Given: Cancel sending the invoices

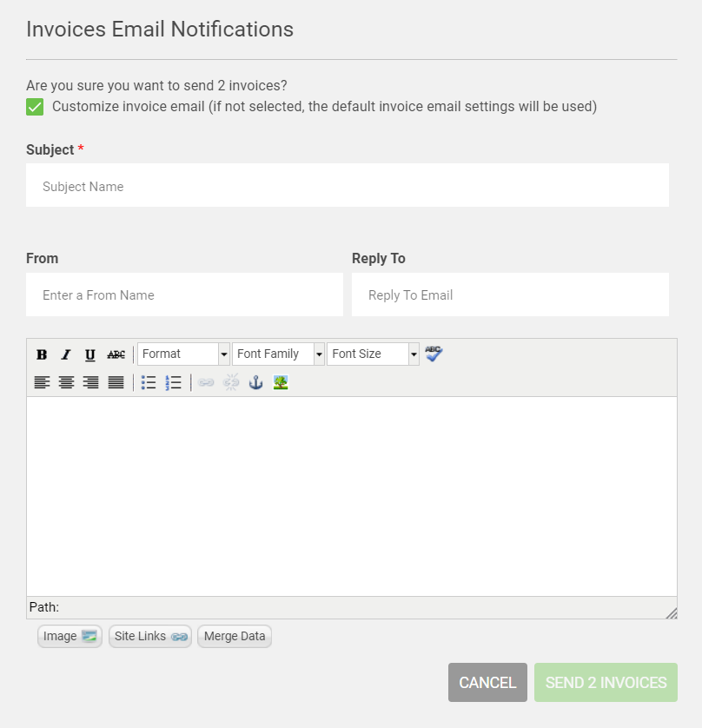Looking at the screenshot, I should (487, 683).
